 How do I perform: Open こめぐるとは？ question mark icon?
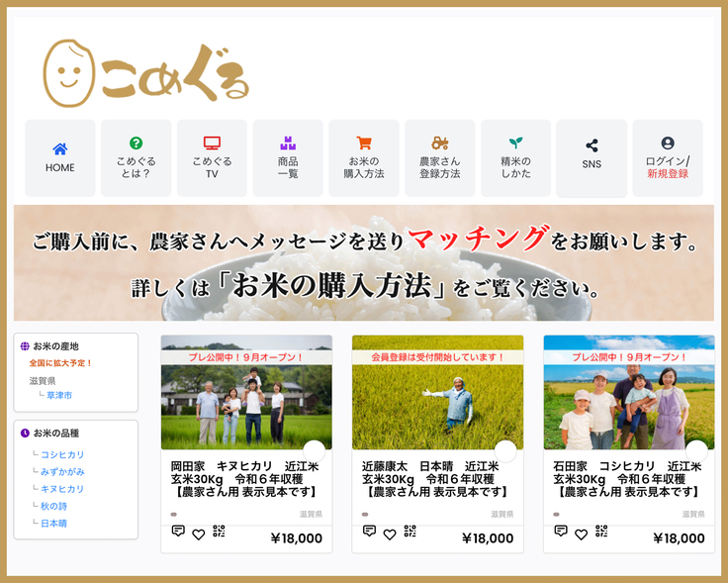point(136,144)
